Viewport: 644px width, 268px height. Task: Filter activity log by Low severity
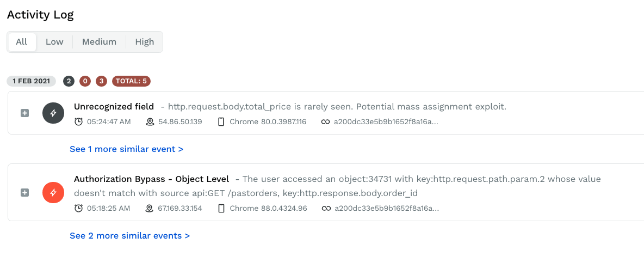pyautogui.click(x=54, y=42)
